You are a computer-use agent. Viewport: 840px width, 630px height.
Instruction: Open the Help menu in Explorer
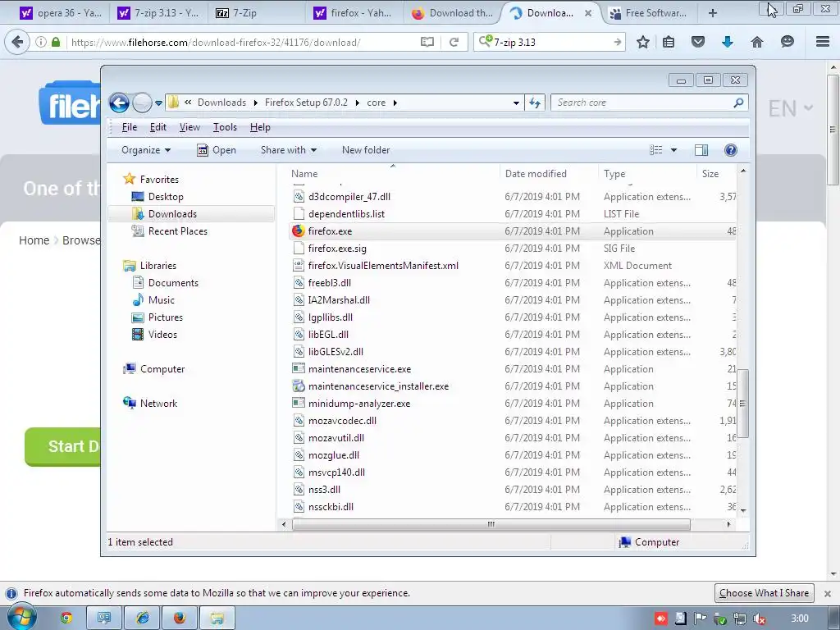click(260, 127)
